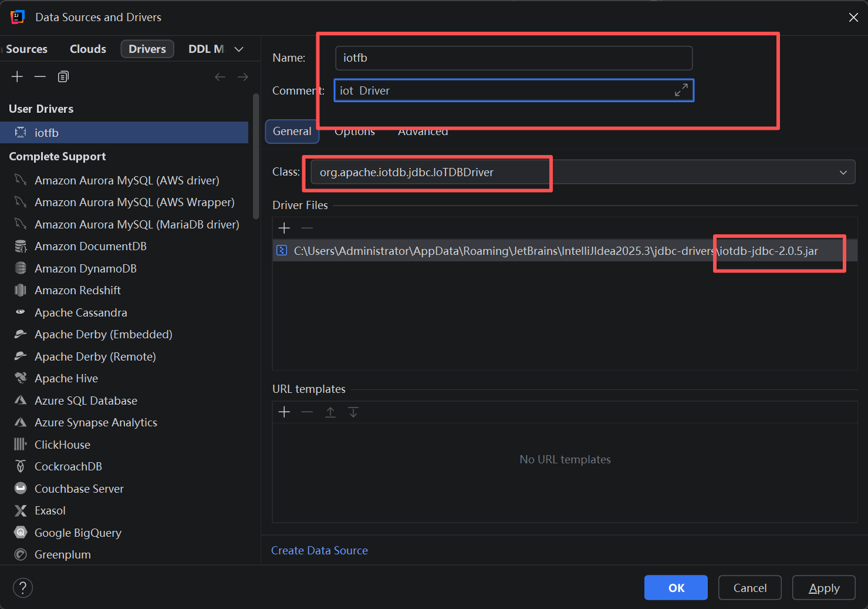Click the jar file icon in Driver Files
Image resolution: width=868 pixels, height=609 pixels.
click(x=282, y=251)
